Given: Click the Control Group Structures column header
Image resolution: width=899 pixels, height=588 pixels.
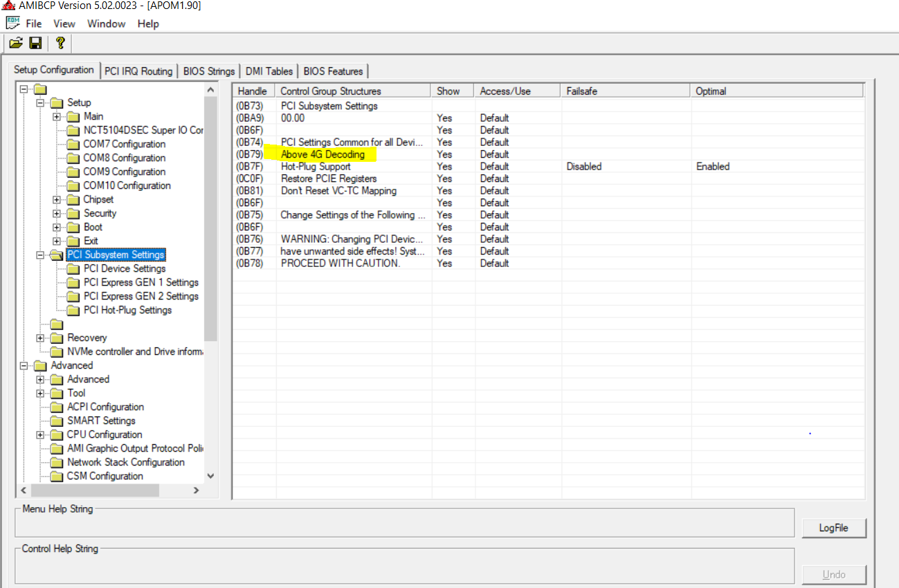Looking at the screenshot, I should point(353,91).
